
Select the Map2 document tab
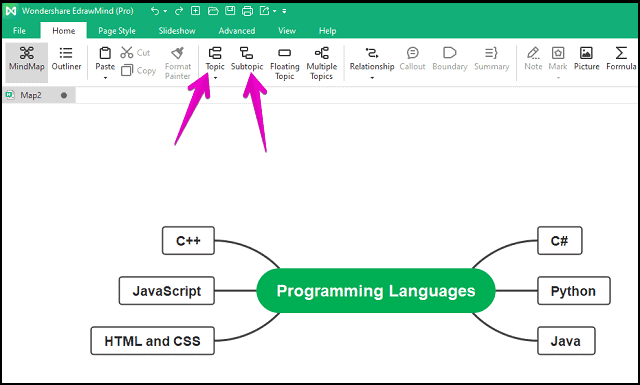pos(38,95)
